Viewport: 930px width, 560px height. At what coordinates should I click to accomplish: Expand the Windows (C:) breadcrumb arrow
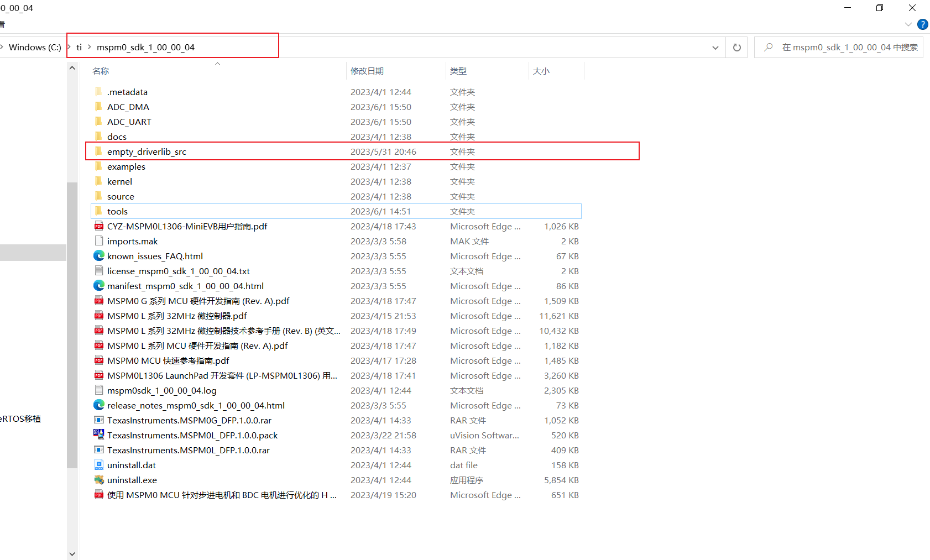click(69, 47)
